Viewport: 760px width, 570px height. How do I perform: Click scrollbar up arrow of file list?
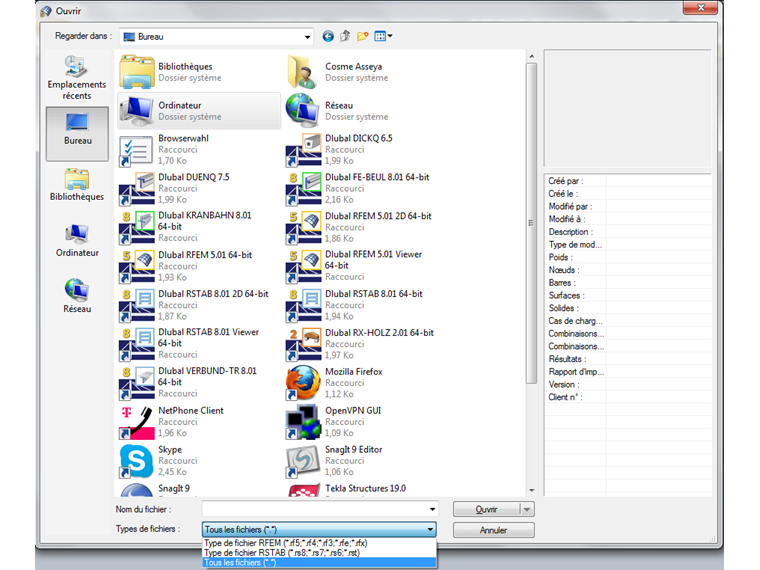pos(532,57)
